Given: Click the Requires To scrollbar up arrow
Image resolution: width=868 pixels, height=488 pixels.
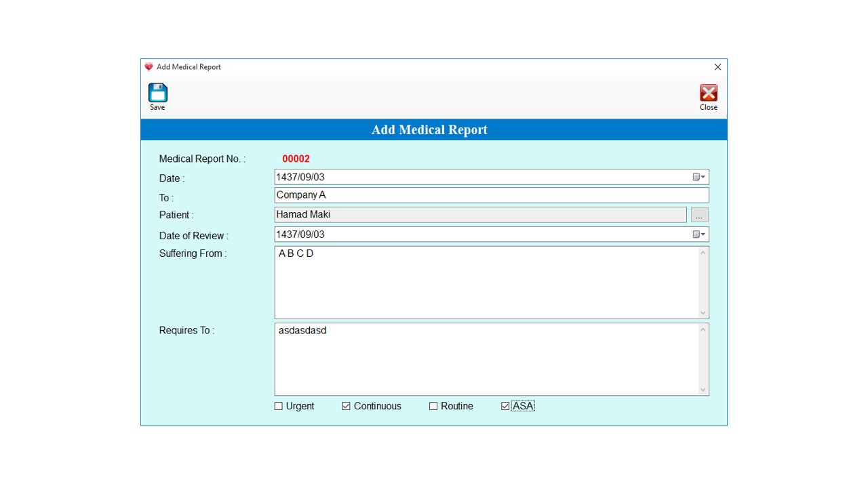Looking at the screenshot, I should 703,330.
